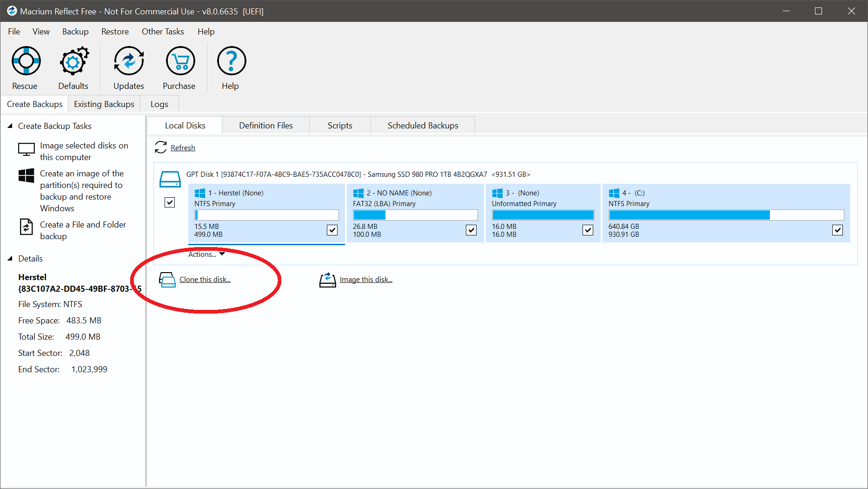Image resolution: width=868 pixels, height=489 pixels.
Task: Collapse the Create Backup Tasks section
Action: pyautogui.click(x=10, y=126)
